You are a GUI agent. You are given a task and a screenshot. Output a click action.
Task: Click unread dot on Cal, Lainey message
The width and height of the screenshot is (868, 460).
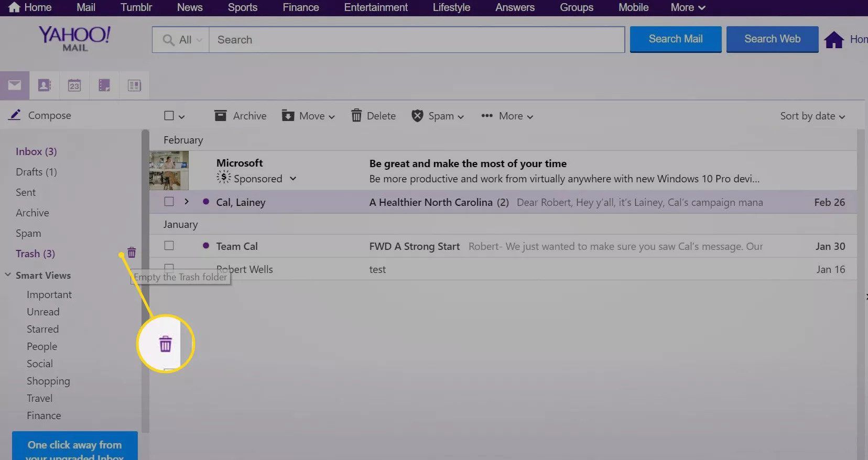click(206, 202)
